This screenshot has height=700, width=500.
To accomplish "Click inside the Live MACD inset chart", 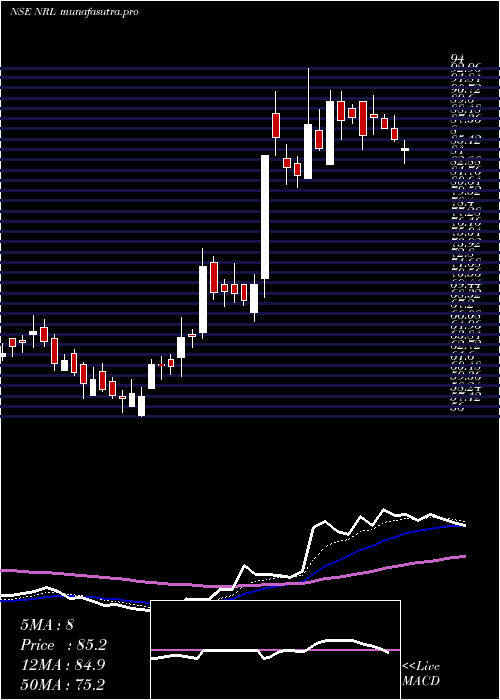I will (x=275, y=650).
